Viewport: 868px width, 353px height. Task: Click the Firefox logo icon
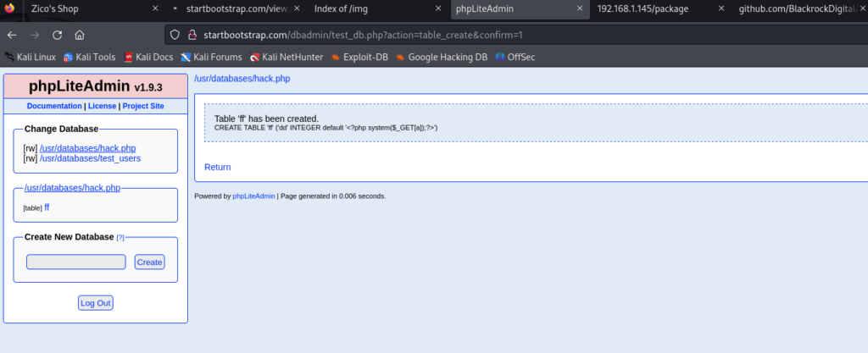[9, 8]
